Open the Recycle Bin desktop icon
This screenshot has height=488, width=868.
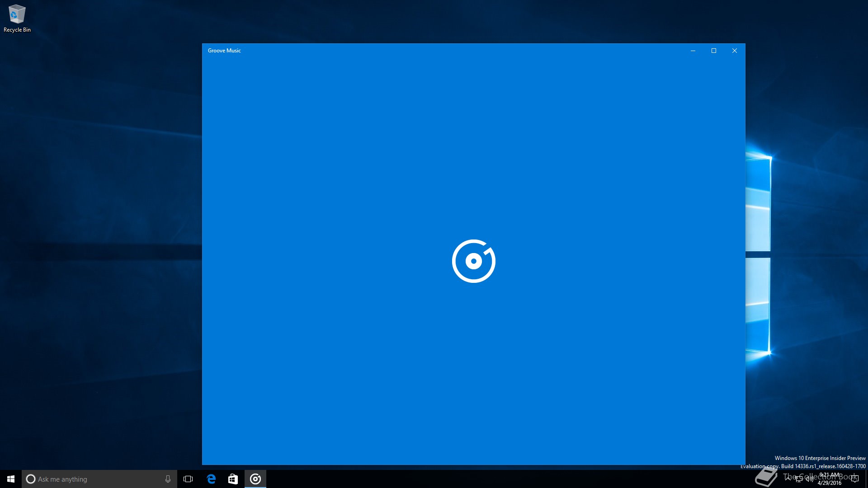click(x=17, y=19)
